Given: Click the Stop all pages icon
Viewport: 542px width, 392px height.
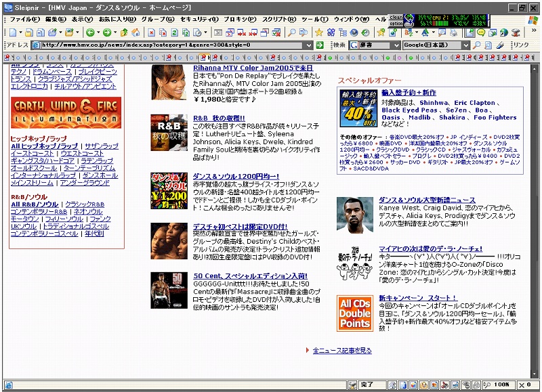Looking at the screenshot, I should point(163,32).
